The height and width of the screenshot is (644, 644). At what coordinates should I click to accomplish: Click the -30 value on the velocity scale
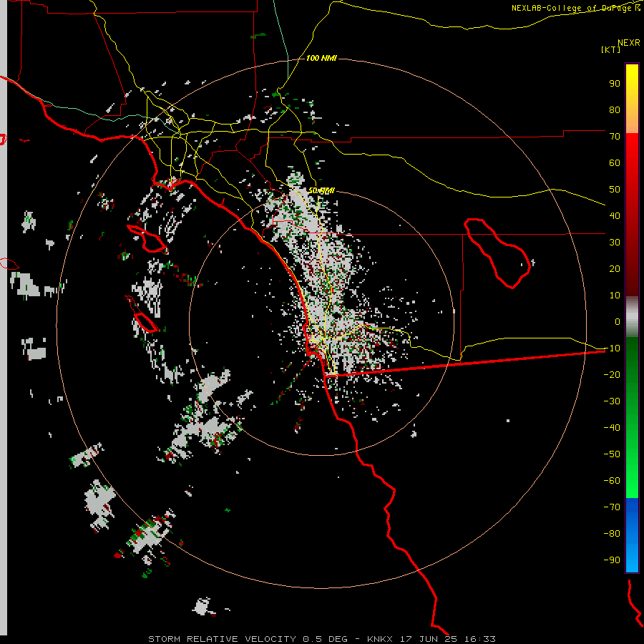click(612, 401)
